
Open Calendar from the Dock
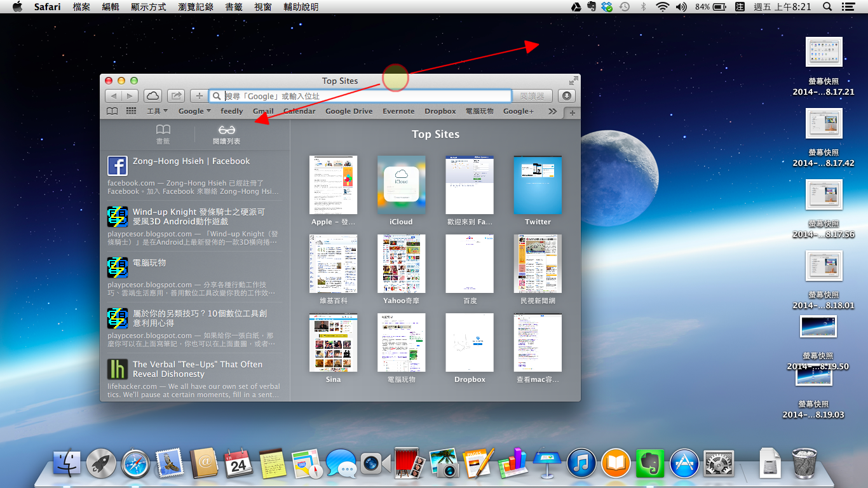(239, 463)
